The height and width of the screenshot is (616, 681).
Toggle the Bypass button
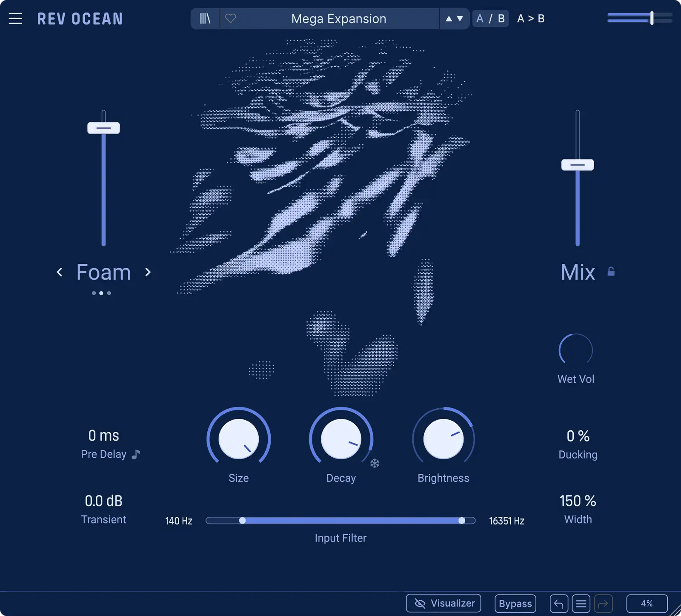pyautogui.click(x=515, y=603)
